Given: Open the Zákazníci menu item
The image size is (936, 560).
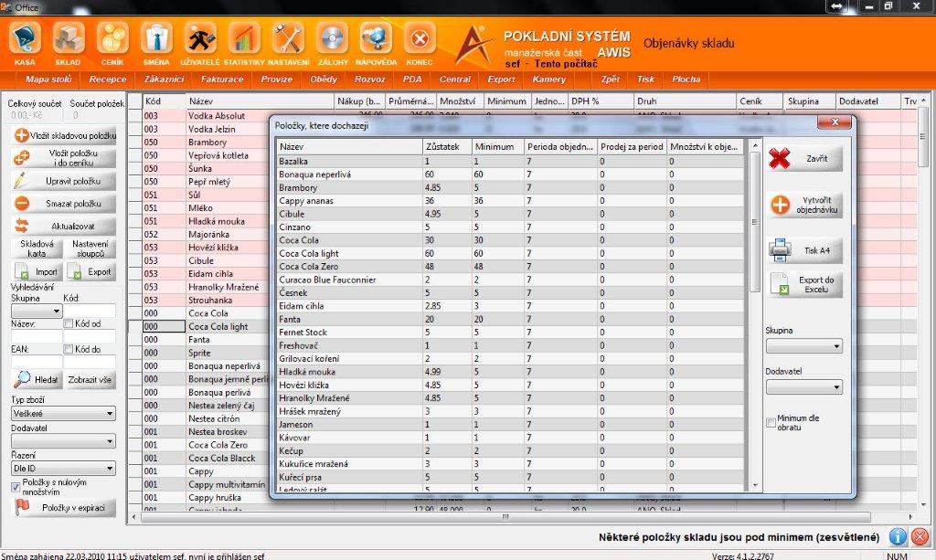Looking at the screenshot, I should pos(164,79).
